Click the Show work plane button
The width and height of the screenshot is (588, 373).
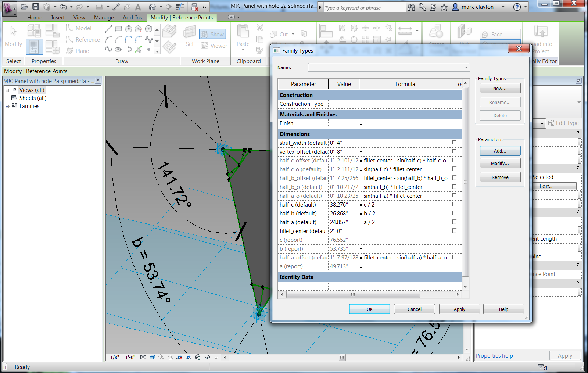pos(212,34)
